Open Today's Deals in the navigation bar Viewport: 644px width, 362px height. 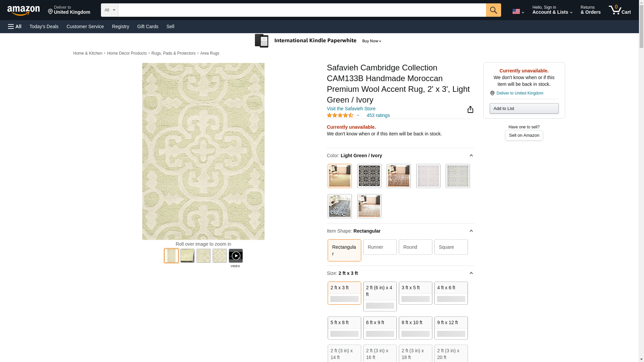tap(44, 26)
